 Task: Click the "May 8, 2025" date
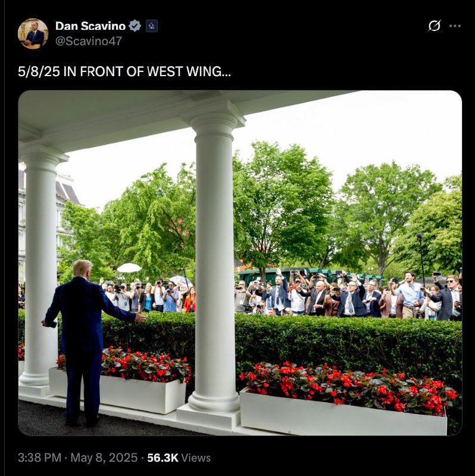click(x=104, y=458)
